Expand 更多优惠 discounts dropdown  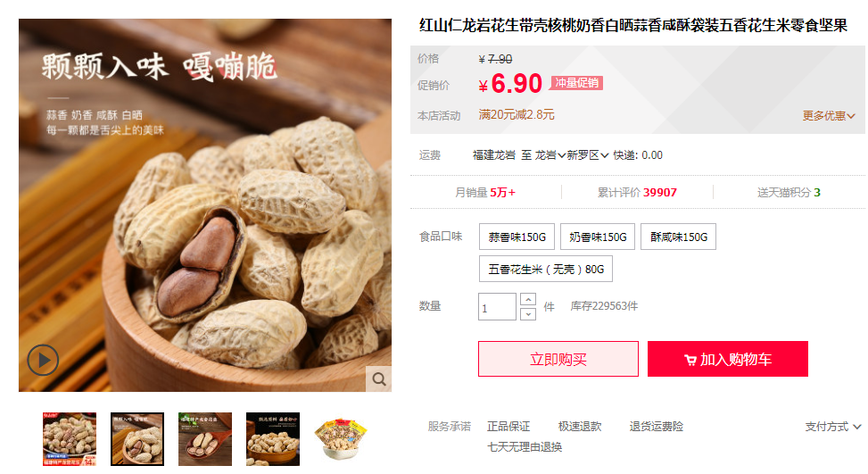coord(829,116)
